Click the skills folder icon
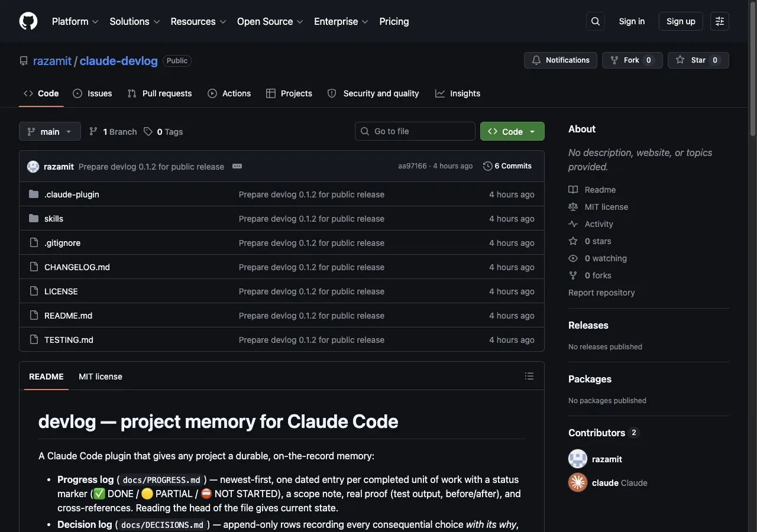The image size is (757, 532). pos(34,218)
